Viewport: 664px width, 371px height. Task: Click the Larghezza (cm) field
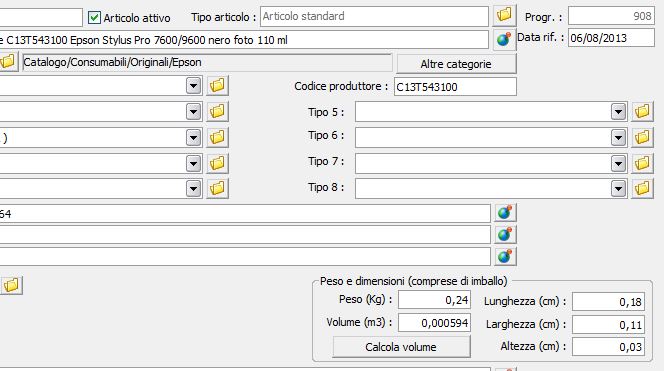pos(609,324)
